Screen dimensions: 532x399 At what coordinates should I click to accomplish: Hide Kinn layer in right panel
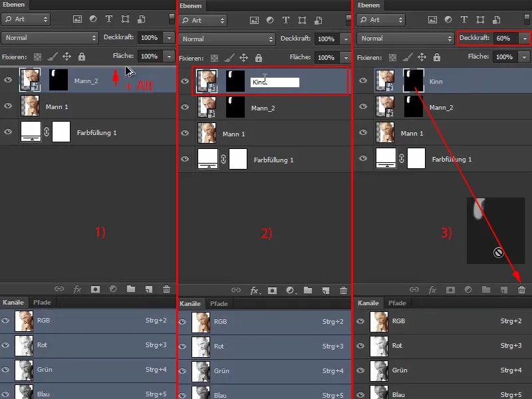(x=363, y=80)
